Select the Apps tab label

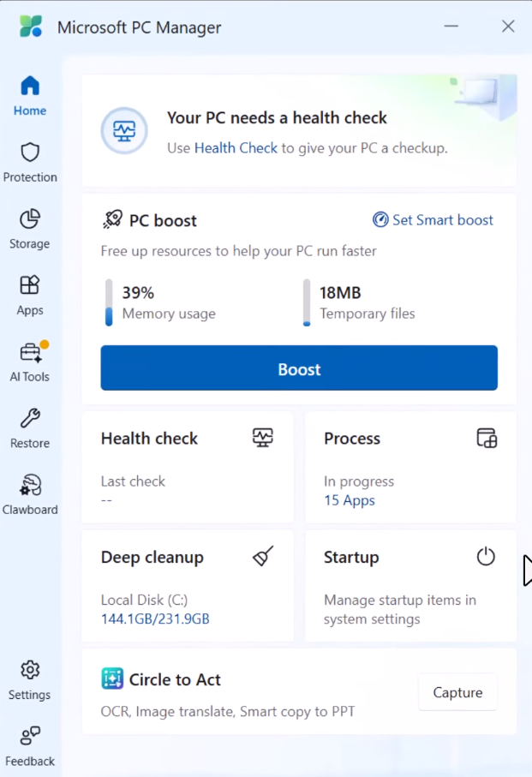(30, 310)
